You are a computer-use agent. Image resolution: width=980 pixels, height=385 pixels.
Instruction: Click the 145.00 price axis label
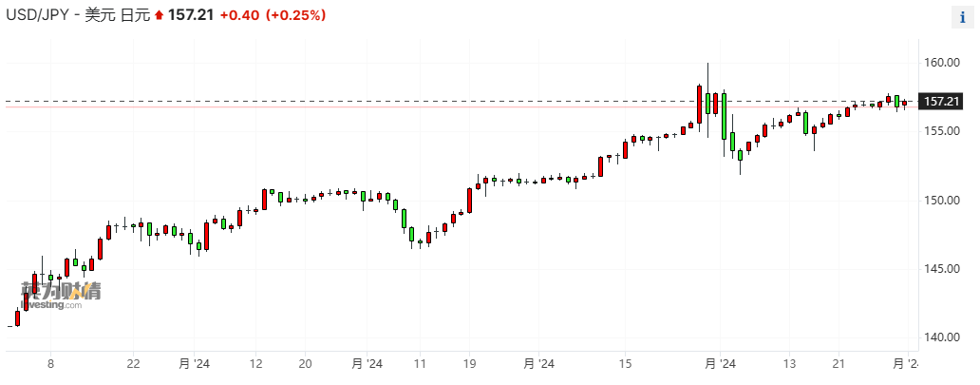tap(940, 269)
